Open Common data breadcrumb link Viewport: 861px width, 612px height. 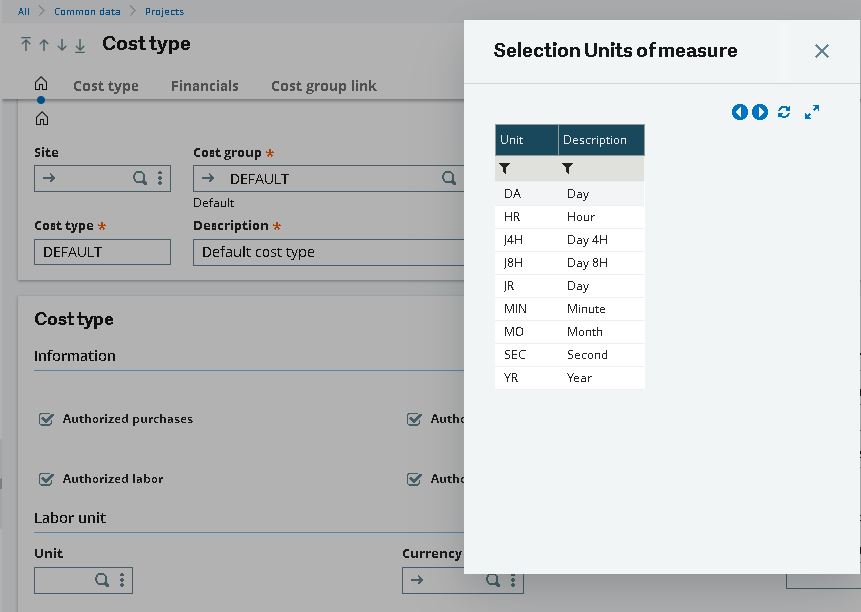coord(87,12)
